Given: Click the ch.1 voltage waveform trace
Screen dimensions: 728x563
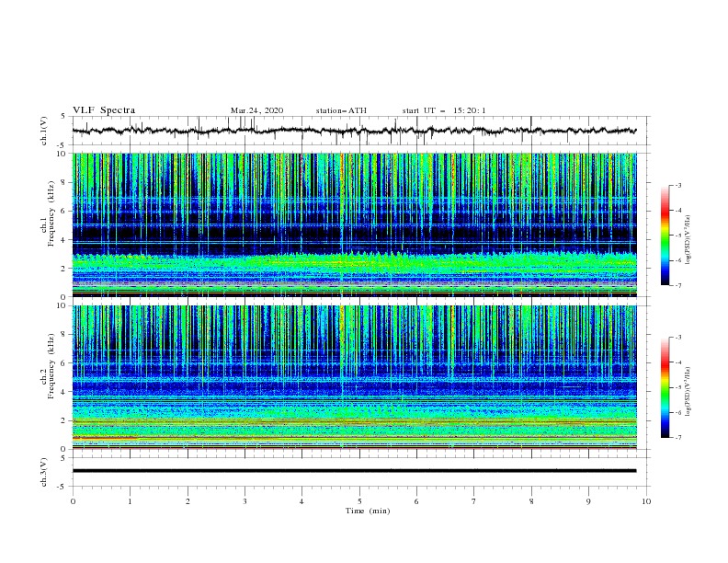Looking at the screenshot, I should (x=354, y=131).
